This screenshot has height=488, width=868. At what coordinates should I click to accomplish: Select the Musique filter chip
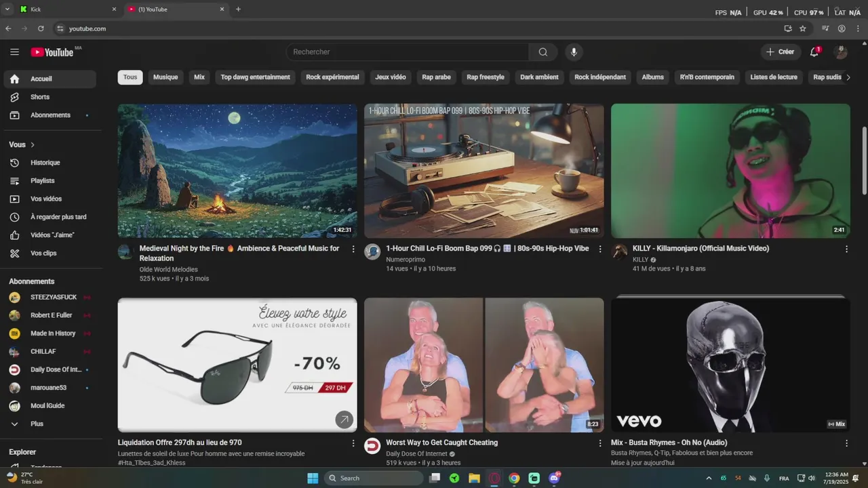[165, 77]
